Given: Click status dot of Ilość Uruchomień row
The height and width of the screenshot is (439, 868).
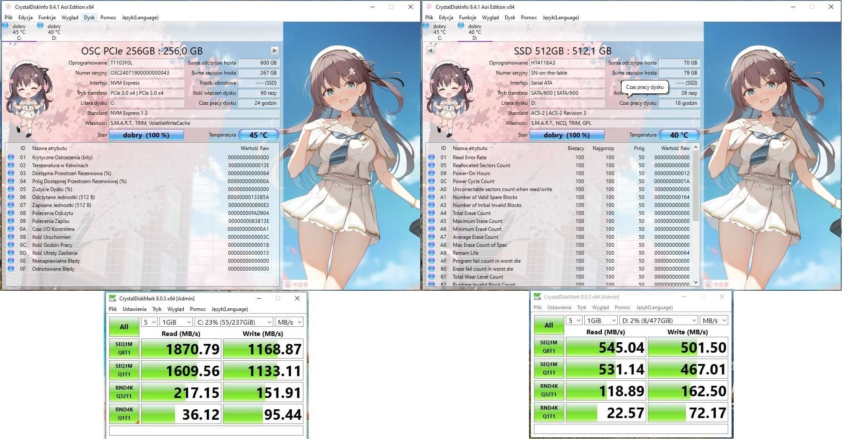Looking at the screenshot, I should (x=11, y=237).
